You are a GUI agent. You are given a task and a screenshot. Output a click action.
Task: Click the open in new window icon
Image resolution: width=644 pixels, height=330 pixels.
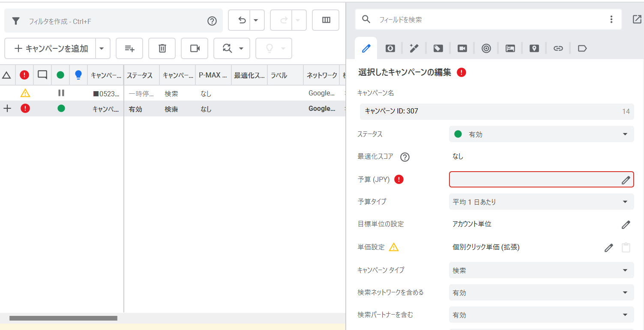point(637,19)
